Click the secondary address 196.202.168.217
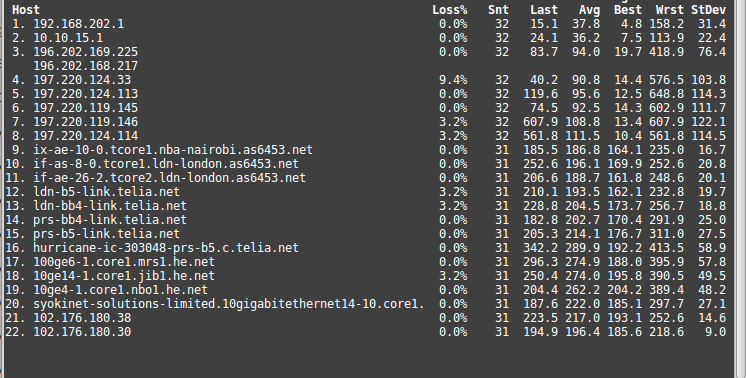Screen dimensions: 746x378 pos(86,66)
